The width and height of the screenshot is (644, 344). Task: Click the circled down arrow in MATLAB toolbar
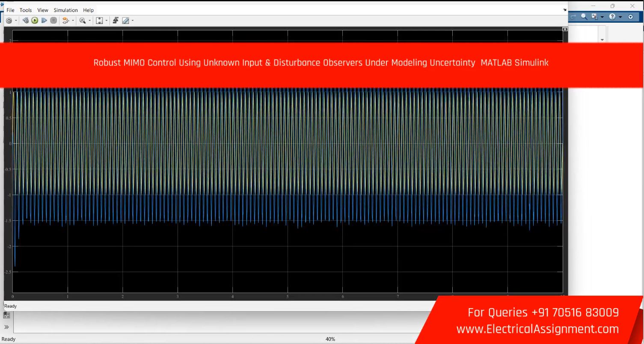pyautogui.click(x=630, y=17)
